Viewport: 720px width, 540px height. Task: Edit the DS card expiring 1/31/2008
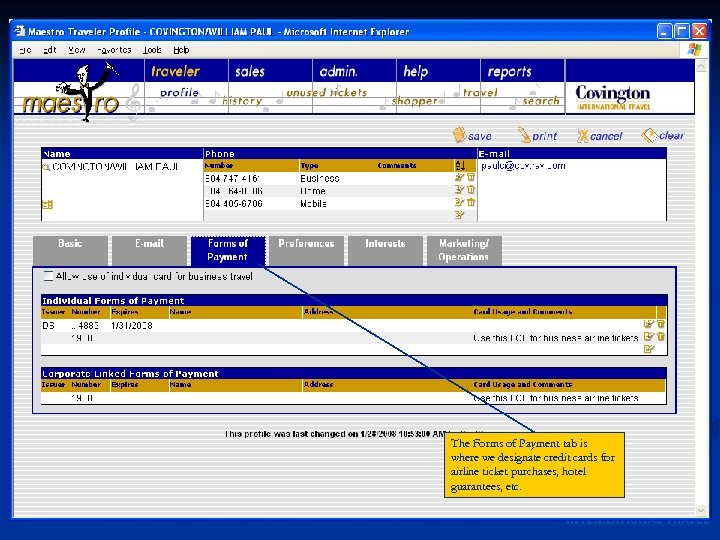click(648, 324)
